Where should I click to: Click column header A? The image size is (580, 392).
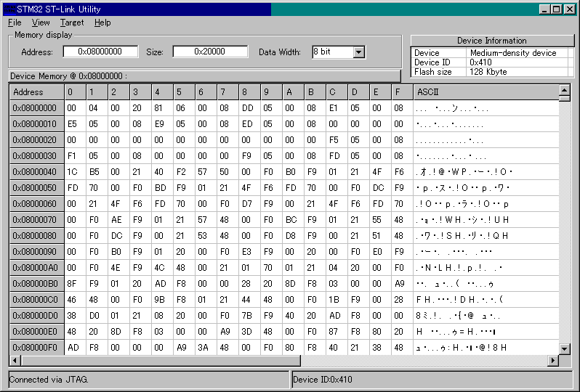click(x=293, y=92)
